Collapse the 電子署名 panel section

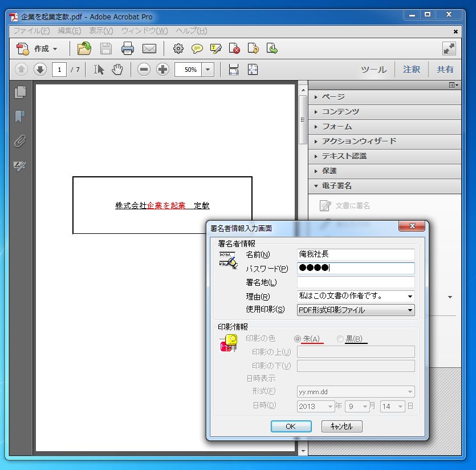click(385, 186)
